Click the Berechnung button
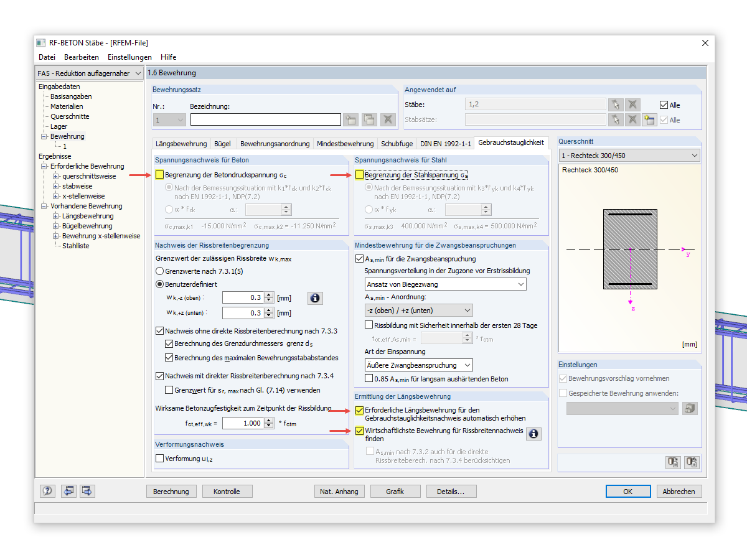This screenshot has height=560, width=747. click(171, 492)
